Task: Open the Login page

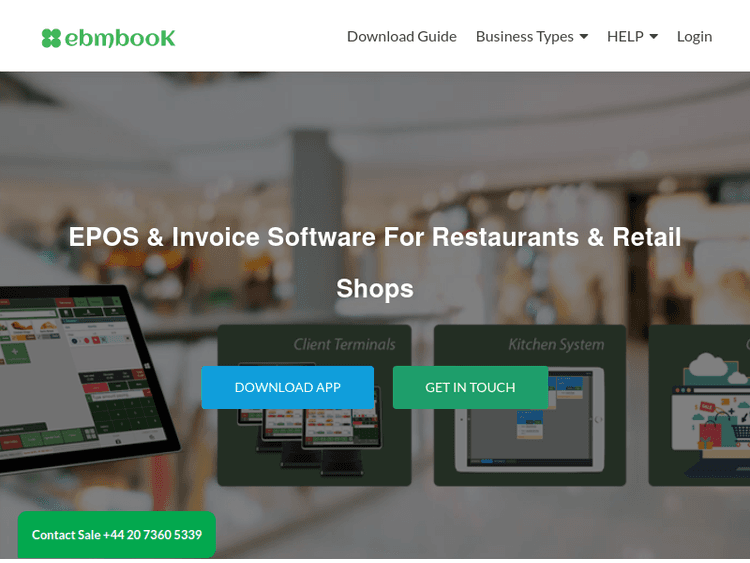Action: pyautogui.click(x=694, y=37)
